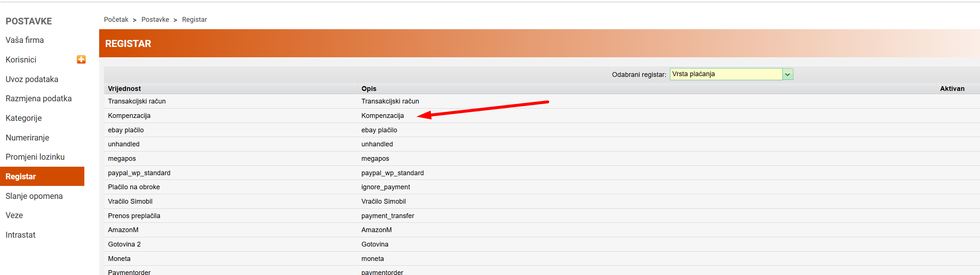Viewport: 980px width, 275px height.
Task: Click the ignore_payment description cell
Action: 386,187
